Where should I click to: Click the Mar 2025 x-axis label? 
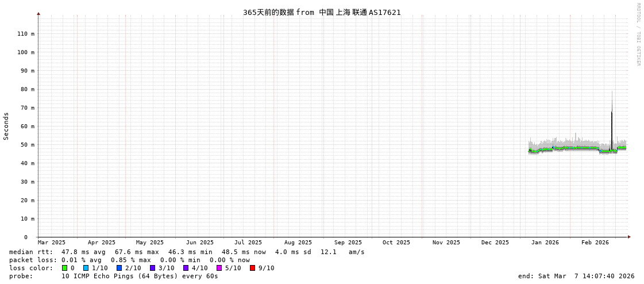click(52, 243)
